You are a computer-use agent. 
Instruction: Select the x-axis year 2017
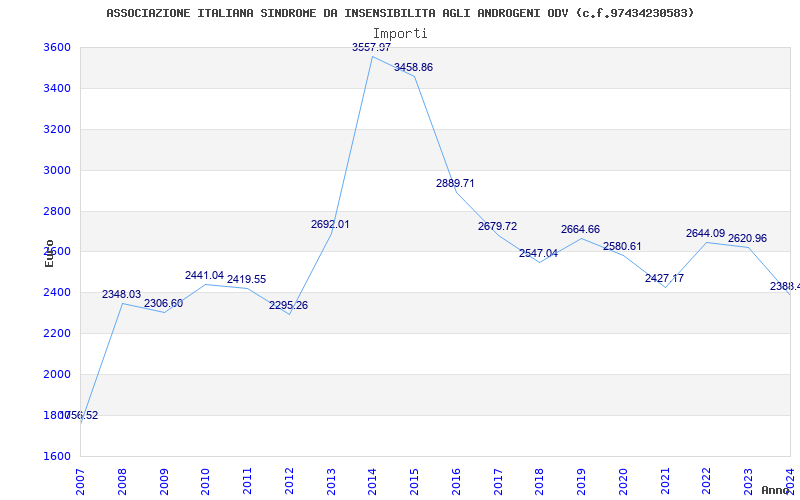[498, 482]
